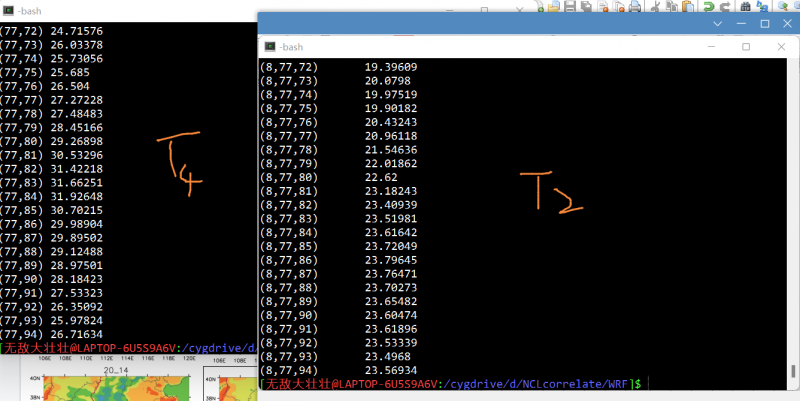Image resolution: width=800 pixels, height=401 pixels.
Task: Click the Print toolbar icon
Action: point(634,6)
